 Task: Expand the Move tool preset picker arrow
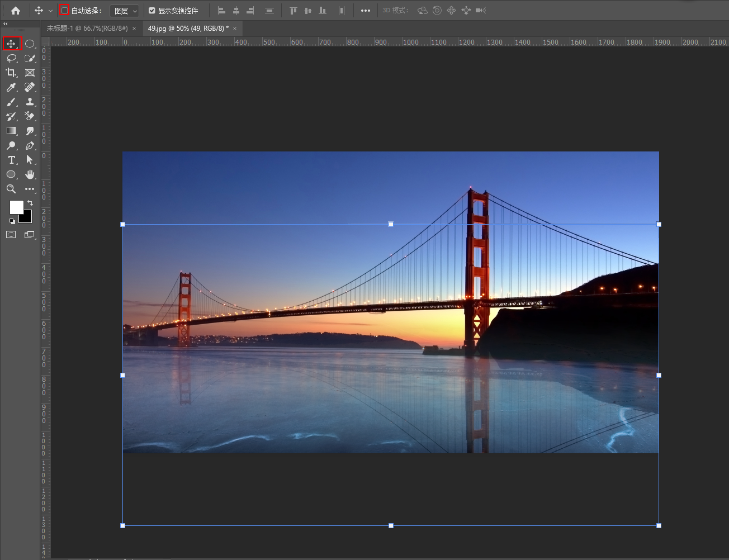tap(50, 11)
